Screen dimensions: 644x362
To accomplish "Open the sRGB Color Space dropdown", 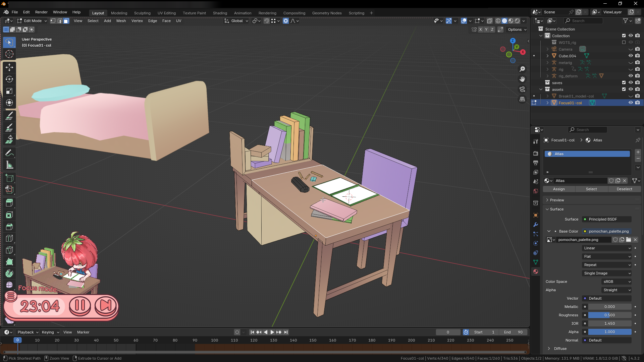I will (617, 282).
